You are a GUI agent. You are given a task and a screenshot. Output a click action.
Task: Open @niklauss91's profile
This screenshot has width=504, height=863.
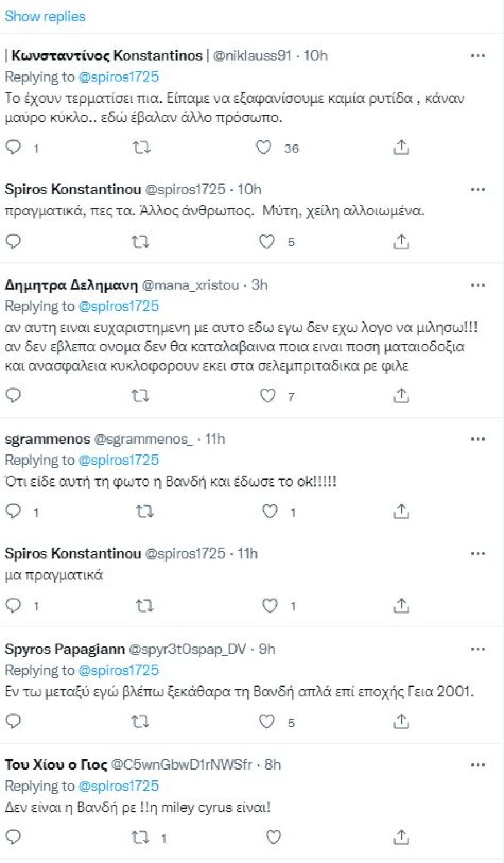251,56
